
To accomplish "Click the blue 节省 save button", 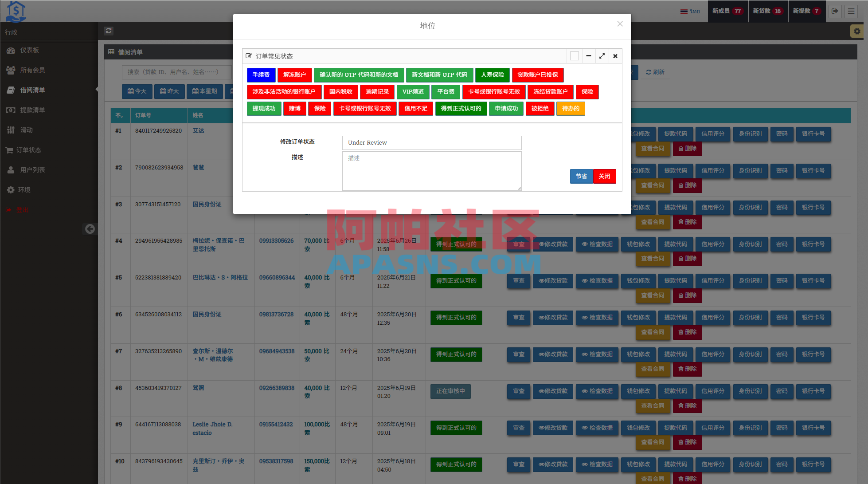I will click(x=581, y=176).
